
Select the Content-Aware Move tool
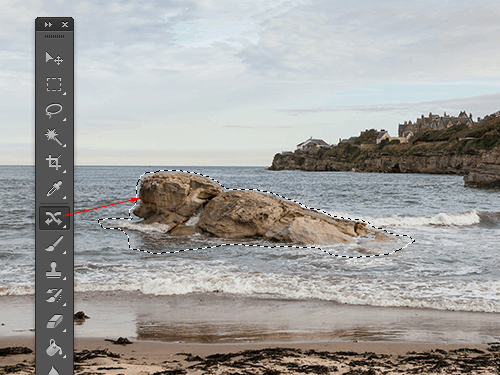click(54, 218)
